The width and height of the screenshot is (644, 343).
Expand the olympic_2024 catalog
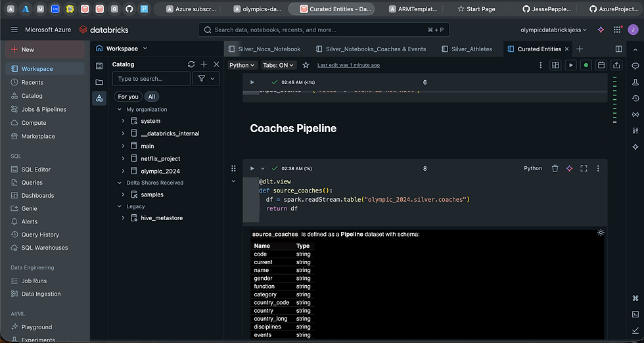pyautogui.click(x=123, y=171)
